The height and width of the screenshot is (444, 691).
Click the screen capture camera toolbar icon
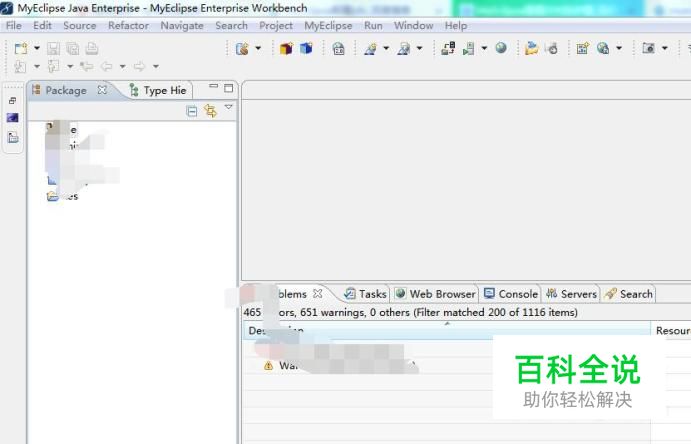coord(648,48)
